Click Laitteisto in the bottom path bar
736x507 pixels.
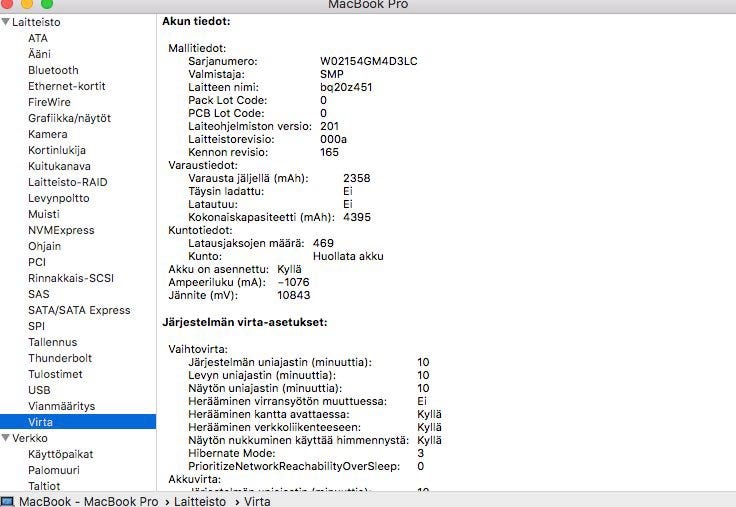pyautogui.click(x=200, y=501)
